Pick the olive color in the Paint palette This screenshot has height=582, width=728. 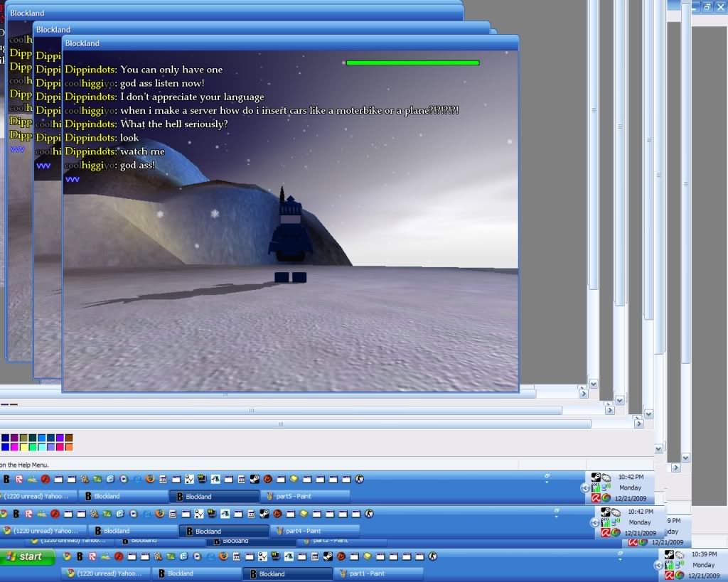click(x=23, y=438)
